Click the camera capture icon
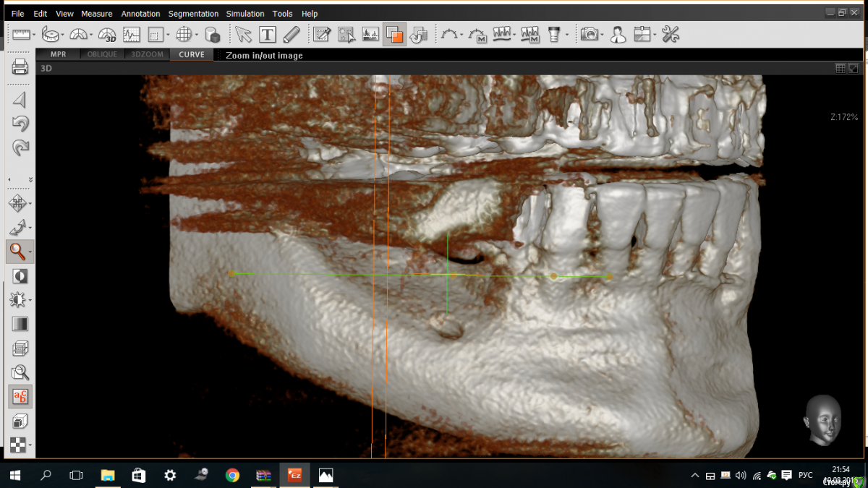Screen dimensions: 868x488 click(x=590, y=34)
